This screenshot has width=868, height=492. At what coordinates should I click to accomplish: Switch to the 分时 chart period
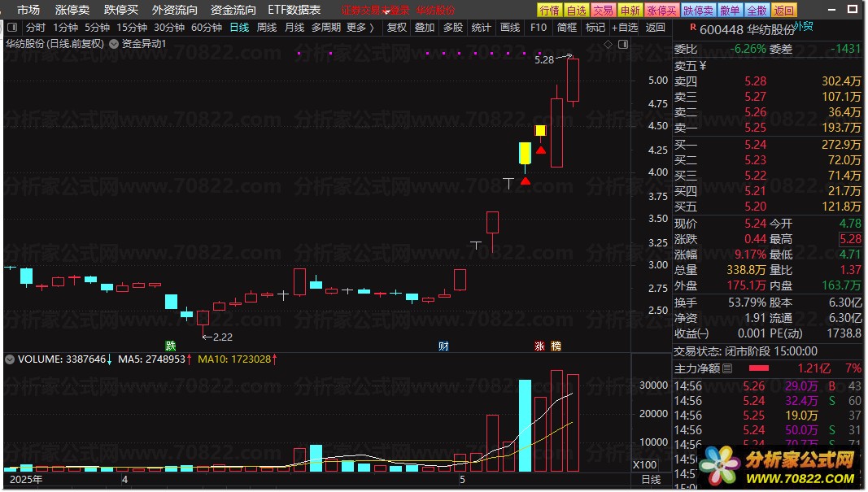click(x=36, y=27)
